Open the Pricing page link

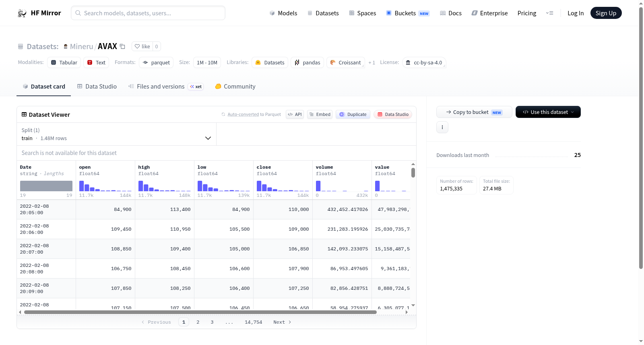[x=527, y=13]
